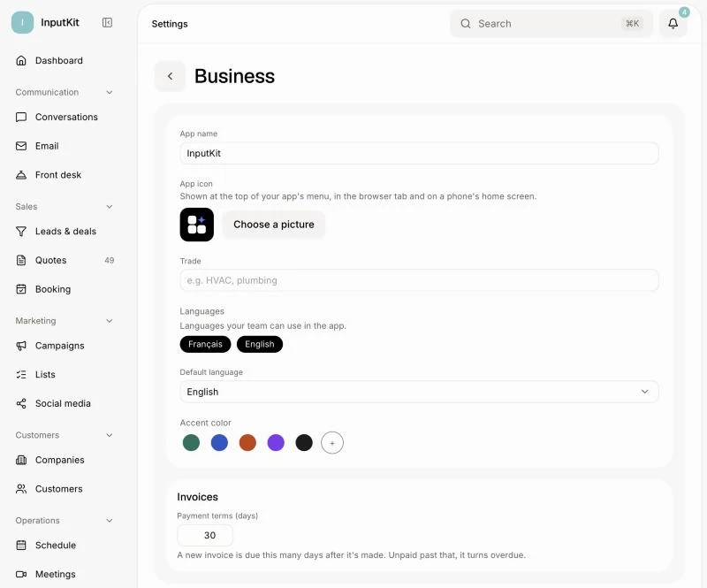Click the search magnifier icon
Screen dimensions: 707x588
click(x=466, y=24)
